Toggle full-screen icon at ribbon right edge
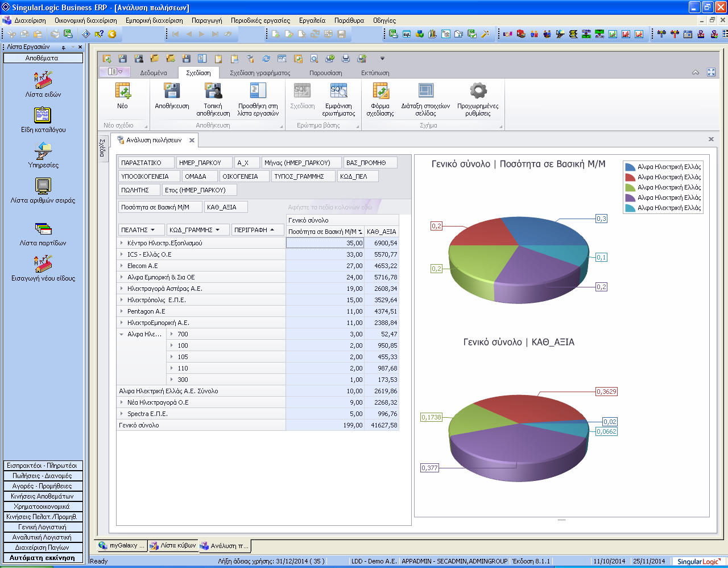 tap(711, 72)
